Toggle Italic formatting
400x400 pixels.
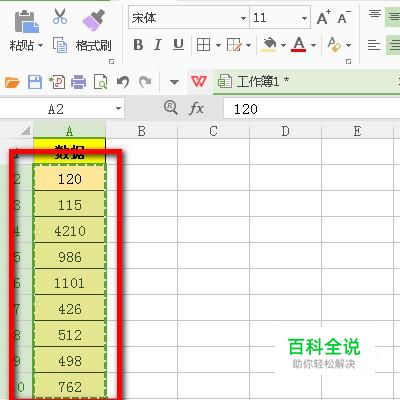click(158, 45)
